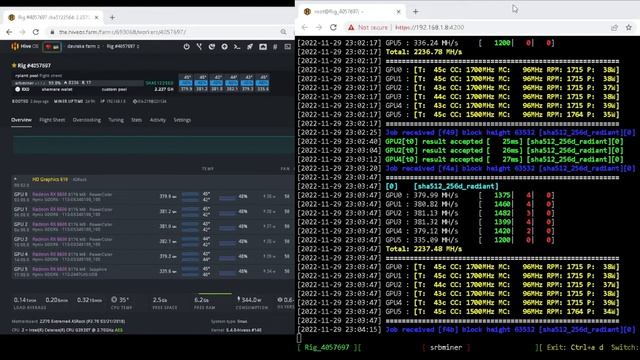The height and width of the screenshot is (360, 640).
Task: Select the Overview tab
Action: (x=21, y=120)
